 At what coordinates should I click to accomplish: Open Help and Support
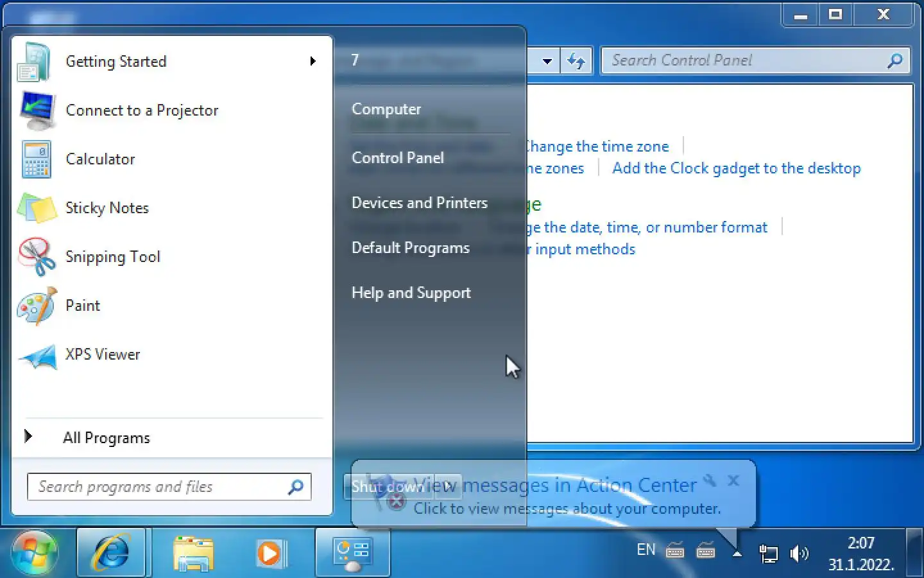[x=411, y=293]
